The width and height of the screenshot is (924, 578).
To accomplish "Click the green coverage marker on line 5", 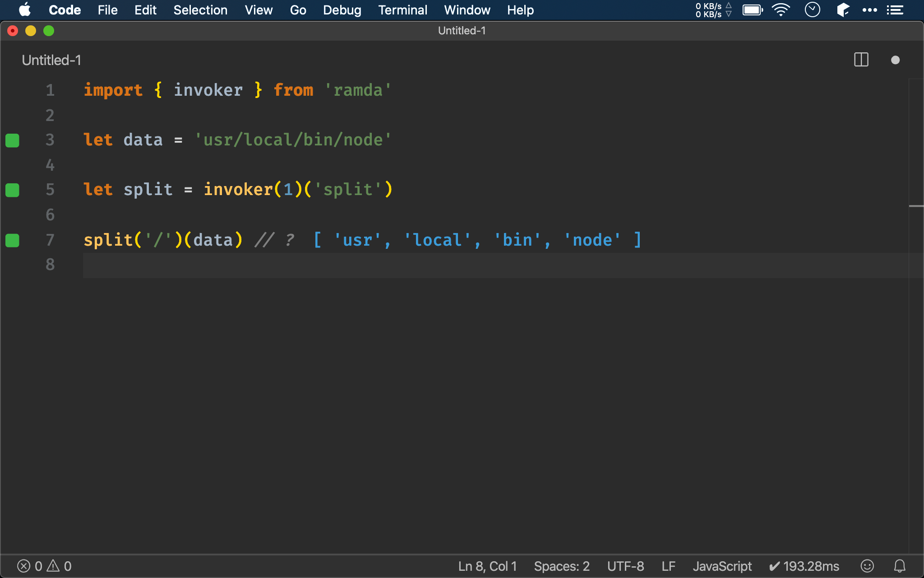I will pos(12,190).
